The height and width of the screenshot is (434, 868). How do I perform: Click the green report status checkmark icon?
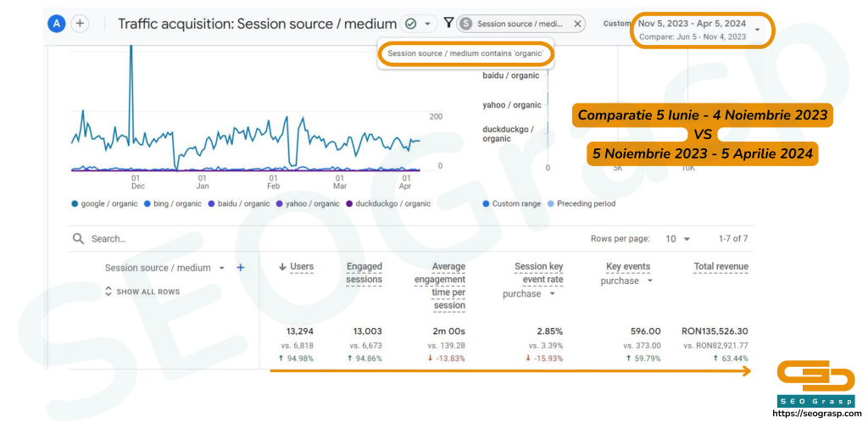410,24
